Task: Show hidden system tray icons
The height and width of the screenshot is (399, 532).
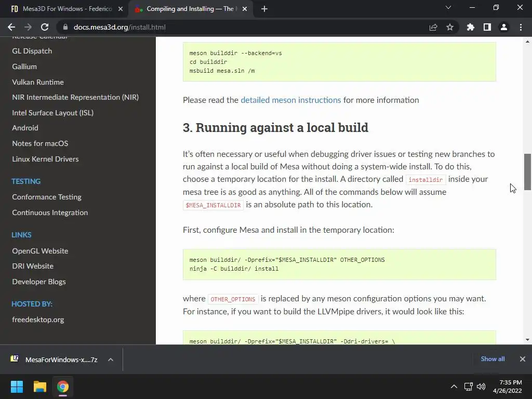Action: pyautogui.click(x=454, y=387)
